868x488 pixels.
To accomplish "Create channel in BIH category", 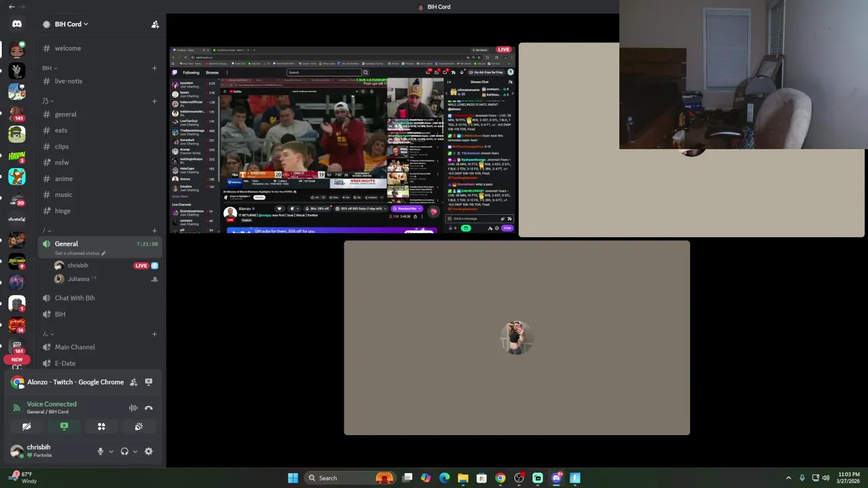I will (154, 68).
